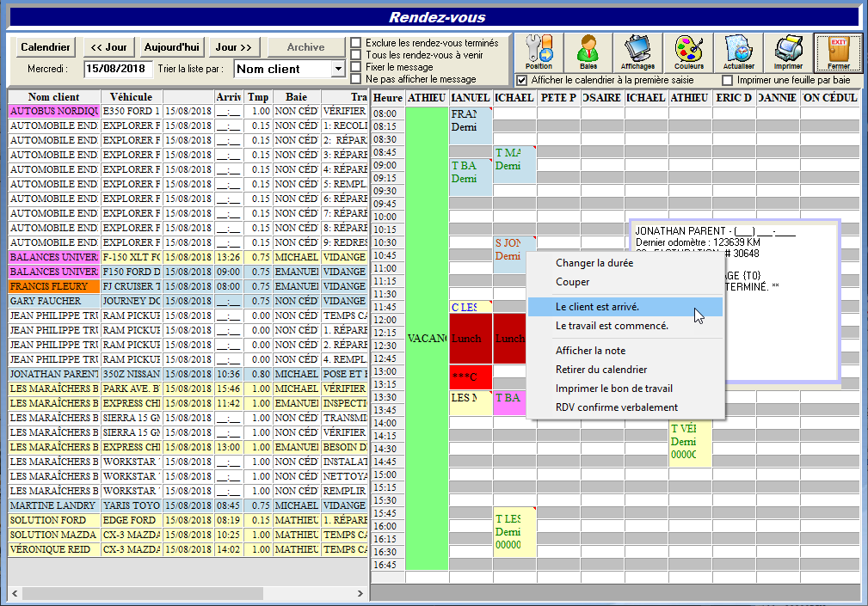Open the Affichages display options
The height and width of the screenshot is (606, 868).
tap(637, 52)
